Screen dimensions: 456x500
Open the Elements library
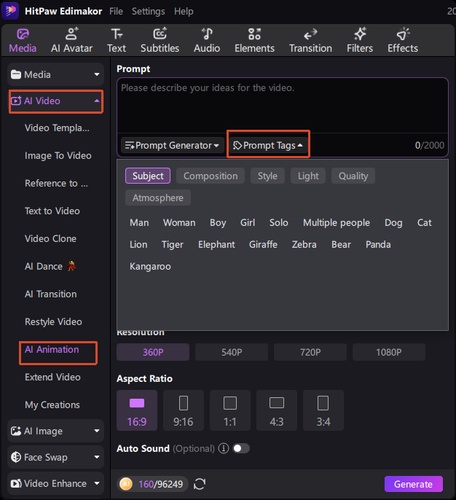click(x=254, y=40)
